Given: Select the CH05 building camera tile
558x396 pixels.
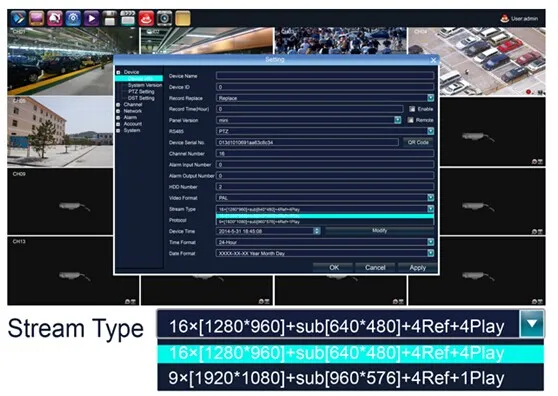Looking at the screenshot, I should coord(60,132).
